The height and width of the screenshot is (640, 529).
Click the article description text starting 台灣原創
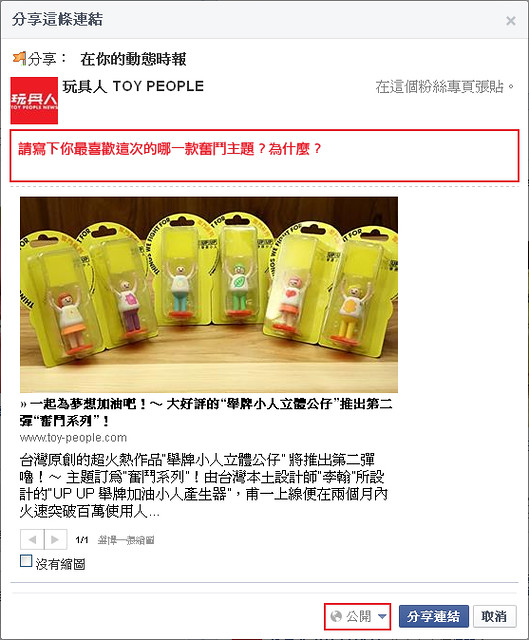pos(203,485)
